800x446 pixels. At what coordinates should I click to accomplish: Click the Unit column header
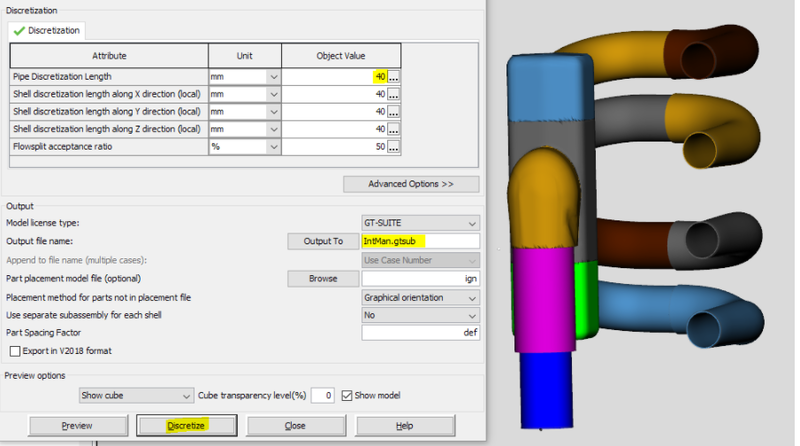pos(244,56)
